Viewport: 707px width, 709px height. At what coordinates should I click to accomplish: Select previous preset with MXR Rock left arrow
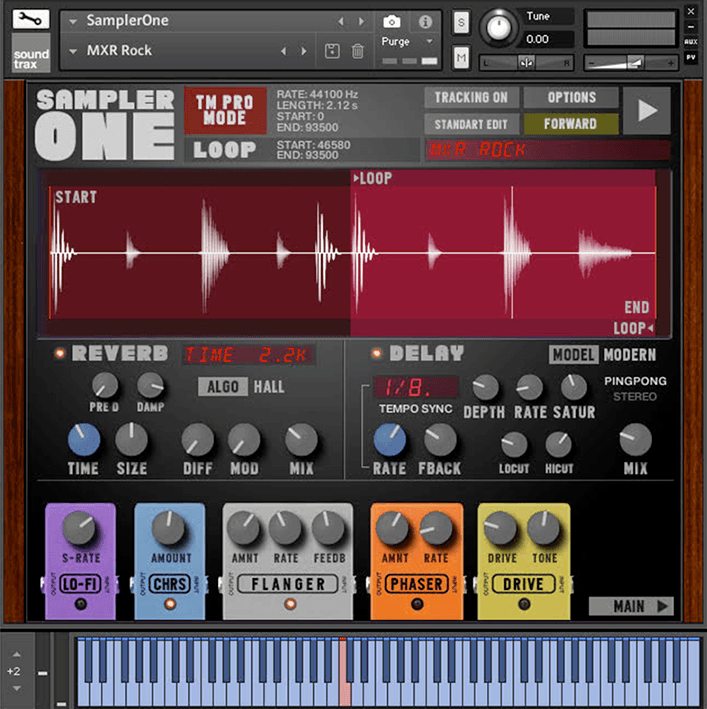283,51
